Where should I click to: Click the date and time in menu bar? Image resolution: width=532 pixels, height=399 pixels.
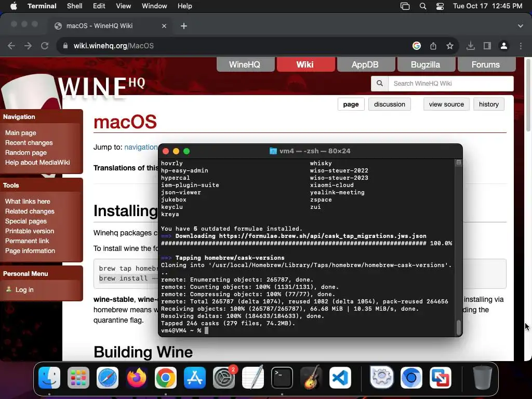pyautogui.click(x=487, y=6)
